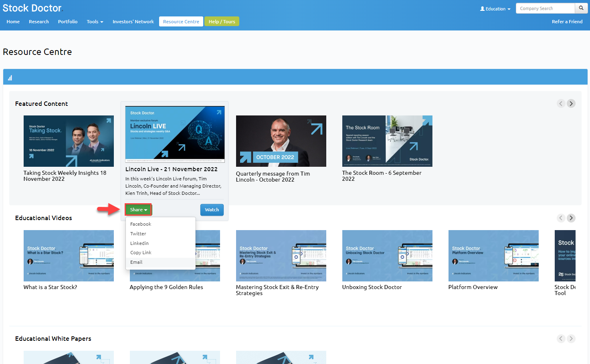Screen dimensions: 590x364
Task: Click next arrow in Educational Videos
Action: (571, 218)
